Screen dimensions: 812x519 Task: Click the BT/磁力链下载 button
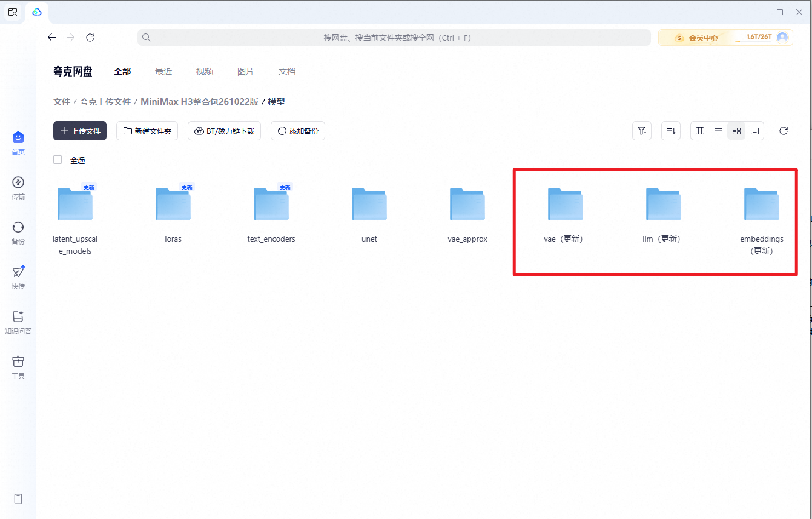point(224,131)
